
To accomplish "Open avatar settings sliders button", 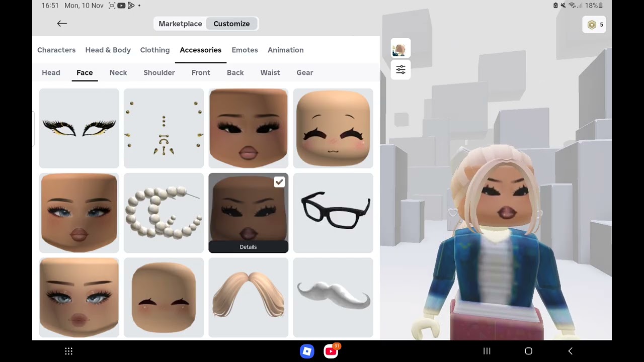I will (400, 70).
